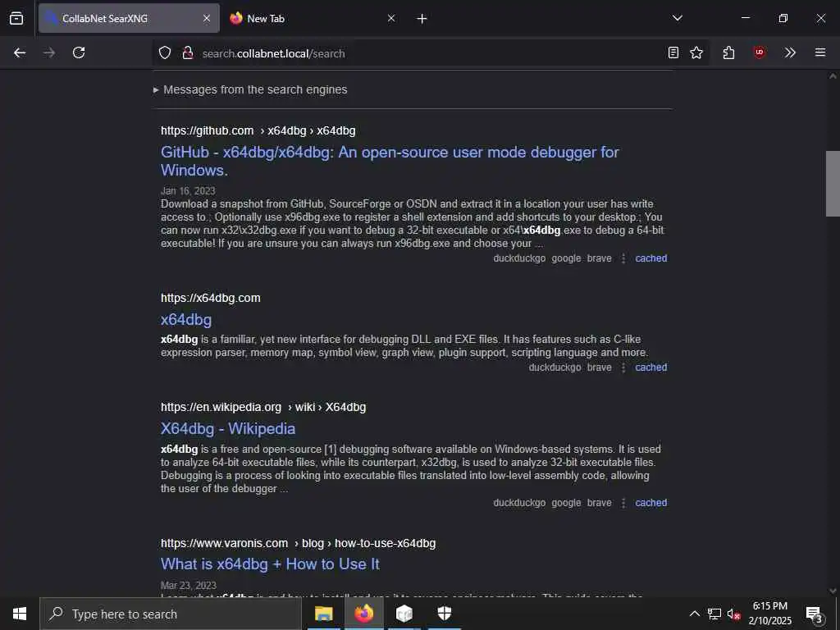
Task: Open cached version of Wikipedia result
Action: tap(651, 503)
